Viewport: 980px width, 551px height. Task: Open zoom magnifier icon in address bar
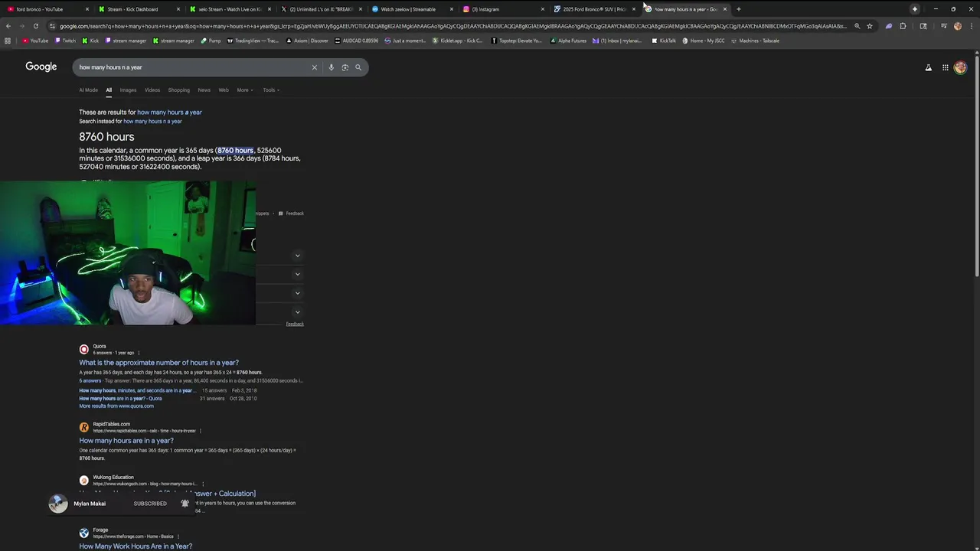[857, 26]
